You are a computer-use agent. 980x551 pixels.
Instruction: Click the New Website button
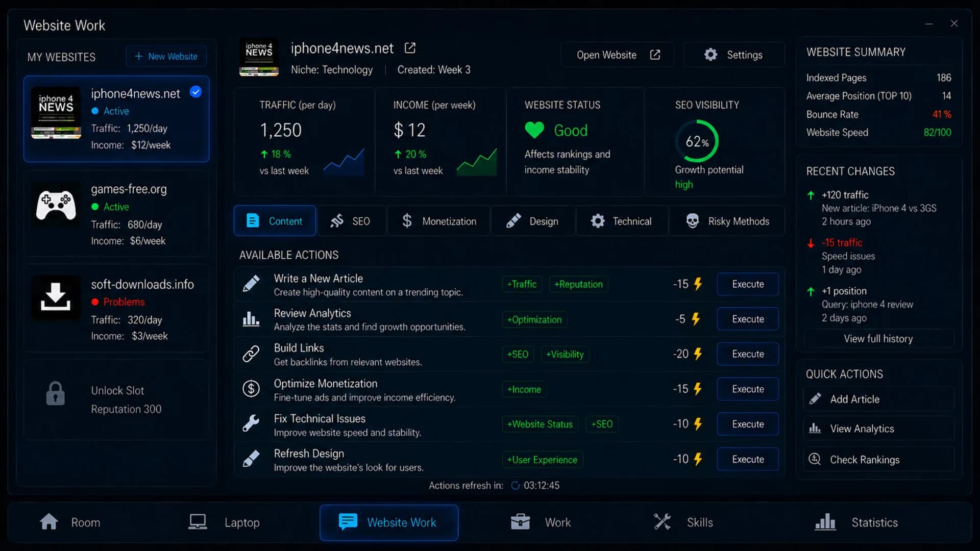166,56
